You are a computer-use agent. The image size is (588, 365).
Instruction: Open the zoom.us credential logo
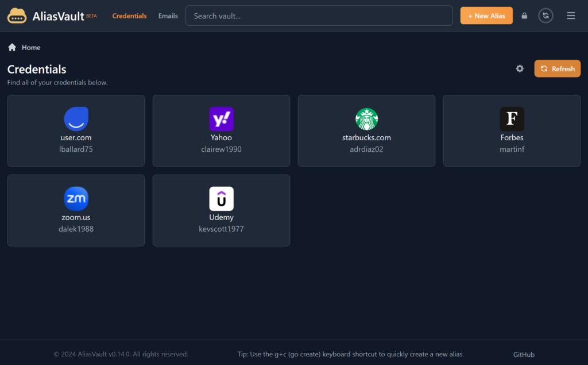coord(76,199)
